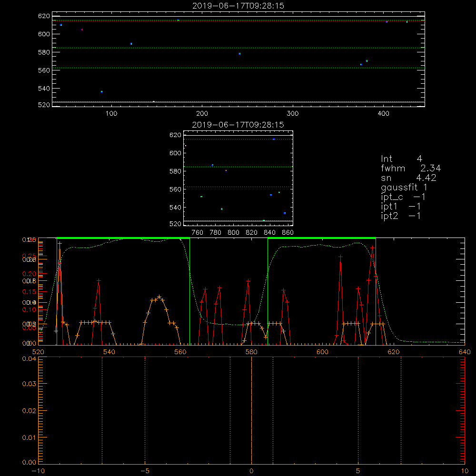The image size is (476, 476).
Task: Click x-axis label 800 on middle plot
Action: point(233,233)
